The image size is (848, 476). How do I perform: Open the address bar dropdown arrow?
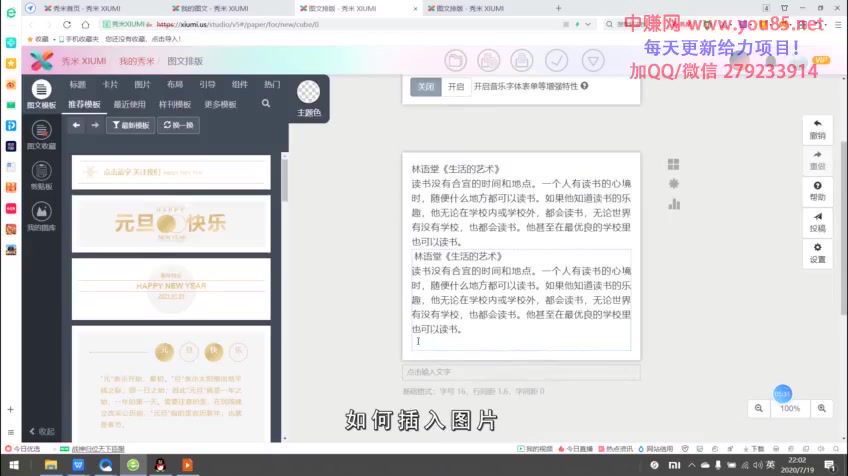(x=588, y=24)
